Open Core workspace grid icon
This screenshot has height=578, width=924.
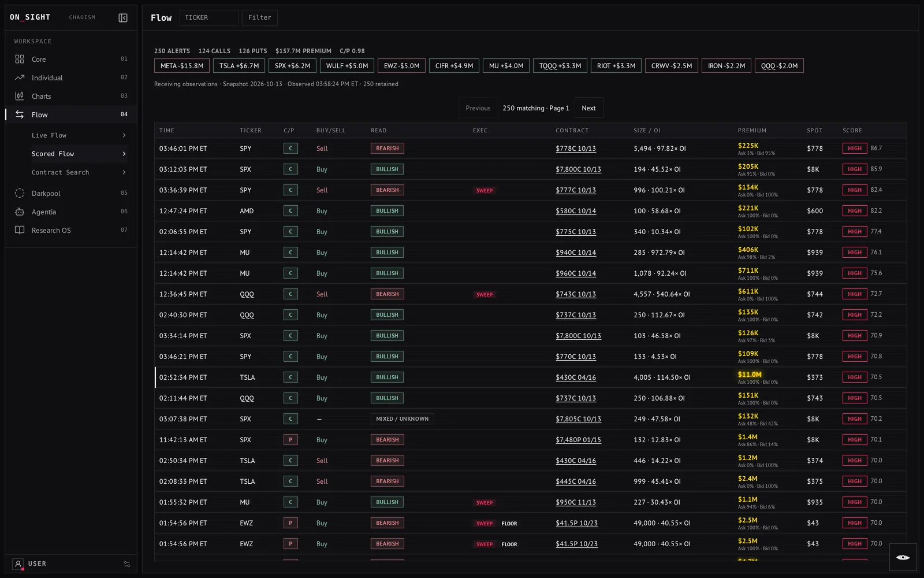tap(20, 59)
